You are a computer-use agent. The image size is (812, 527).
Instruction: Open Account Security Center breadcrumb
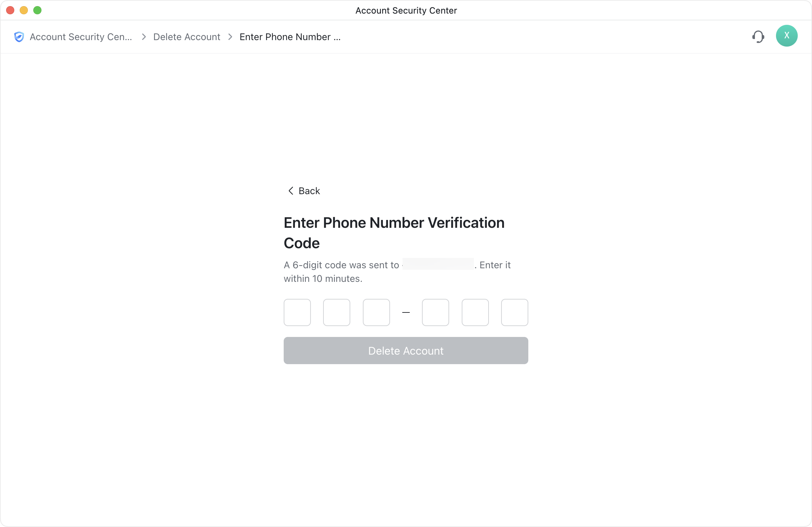[81, 37]
